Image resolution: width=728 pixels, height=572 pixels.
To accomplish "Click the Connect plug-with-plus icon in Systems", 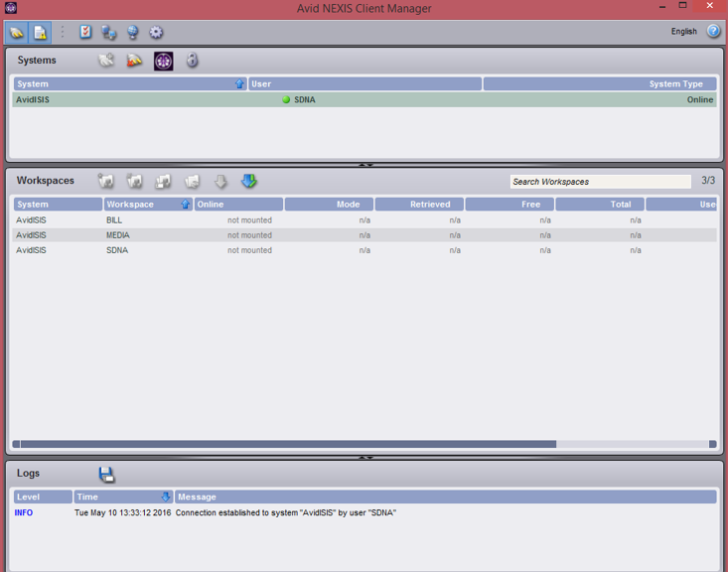I will point(106,61).
